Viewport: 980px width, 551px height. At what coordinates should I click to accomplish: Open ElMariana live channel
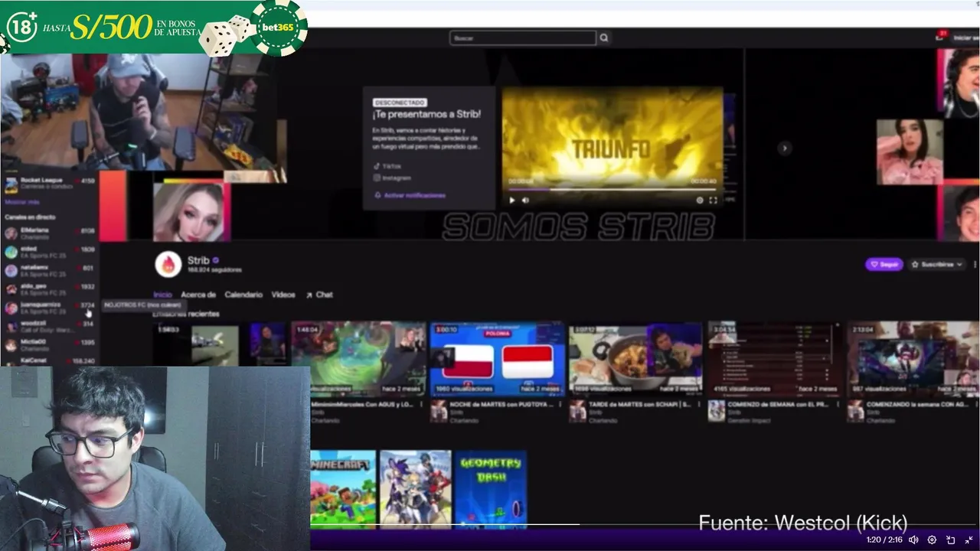pos(50,233)
